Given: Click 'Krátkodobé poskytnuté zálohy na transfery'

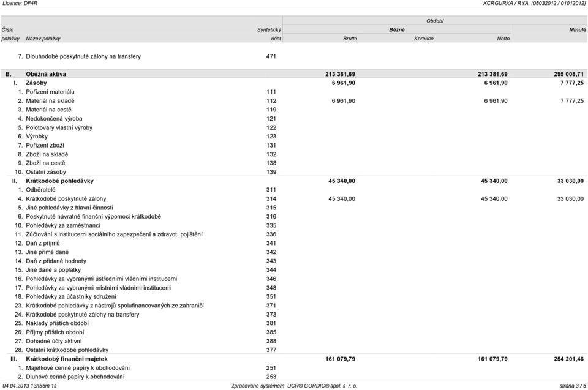Looking at the screenshot, I should [83, 314].
